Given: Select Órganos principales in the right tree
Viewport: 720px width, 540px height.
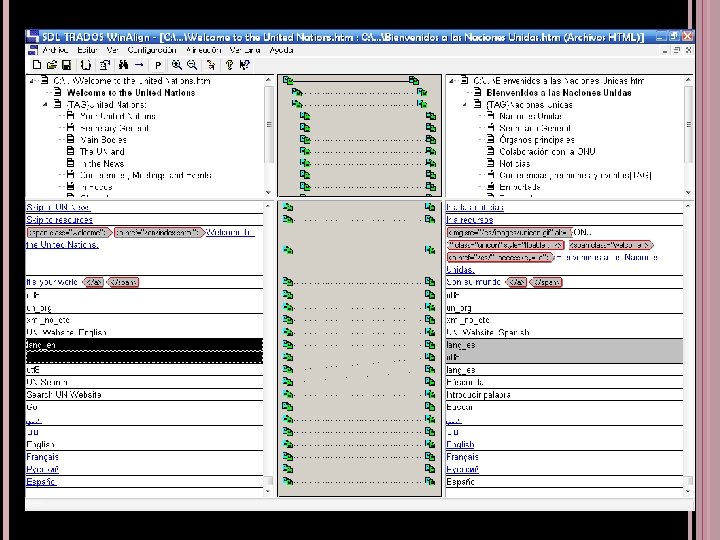Looking at the screenshot, I should pyautogui.click(x=537, y=140).
